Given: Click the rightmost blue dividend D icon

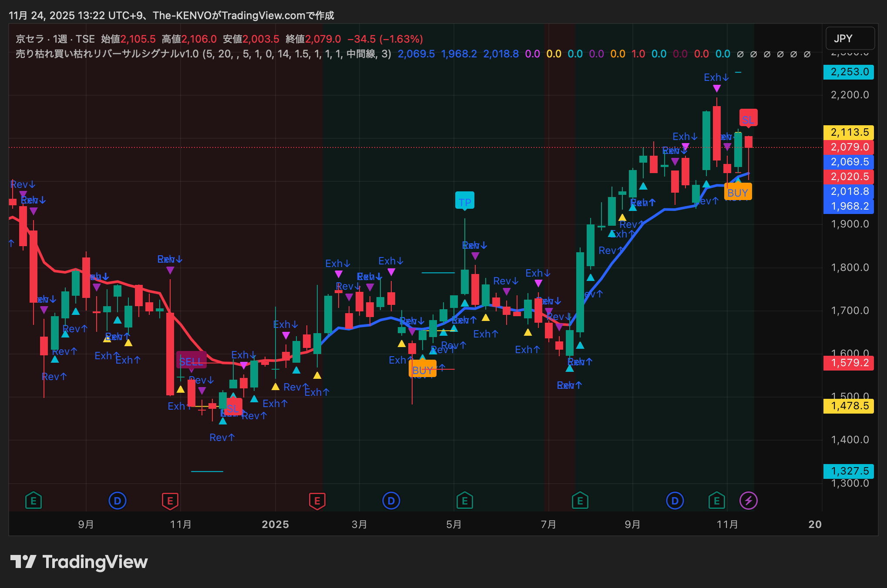Looking at the screenshot, I should point(675,501).
